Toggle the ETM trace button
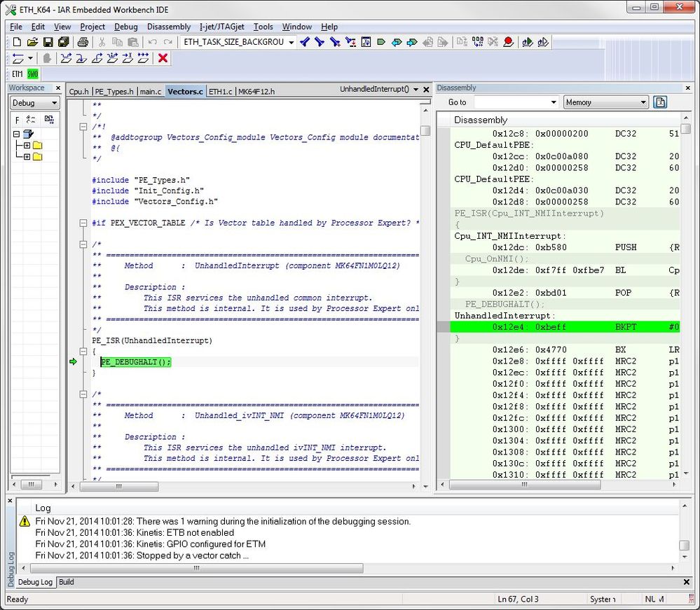Screen dimensions: 700x610 (x=18, y=74)
